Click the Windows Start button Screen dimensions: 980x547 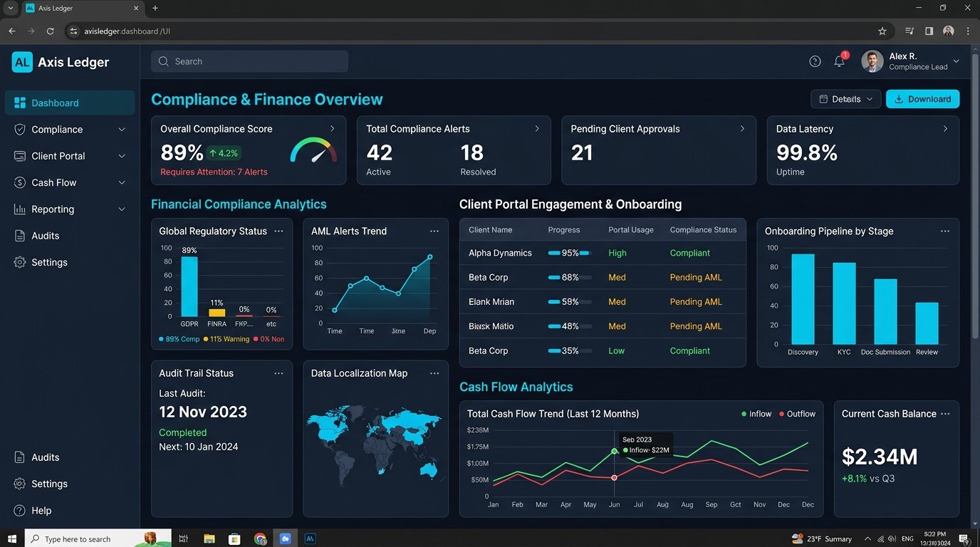pyautogui.click(x=12, y=538)
